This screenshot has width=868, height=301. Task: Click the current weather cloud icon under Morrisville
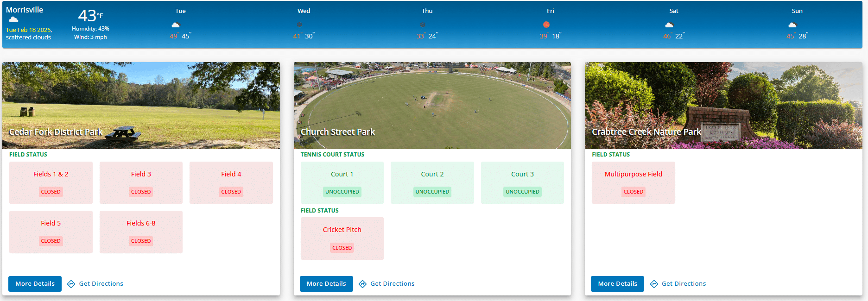(14, 19)
